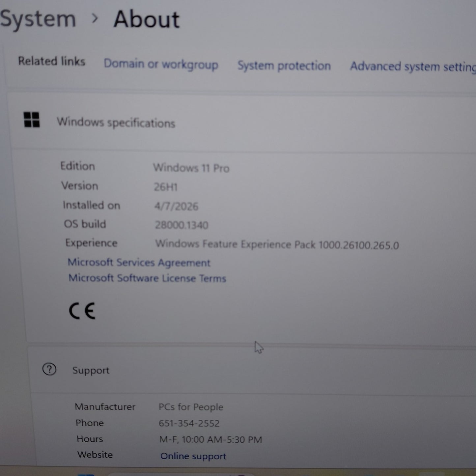Select the OS build number 28000.1340

182,225
